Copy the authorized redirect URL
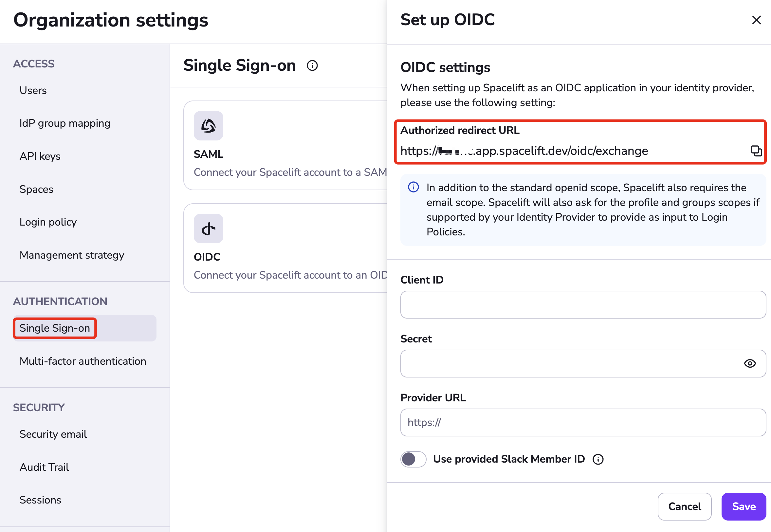The image size is (771, 532). (x=756, y=151)
